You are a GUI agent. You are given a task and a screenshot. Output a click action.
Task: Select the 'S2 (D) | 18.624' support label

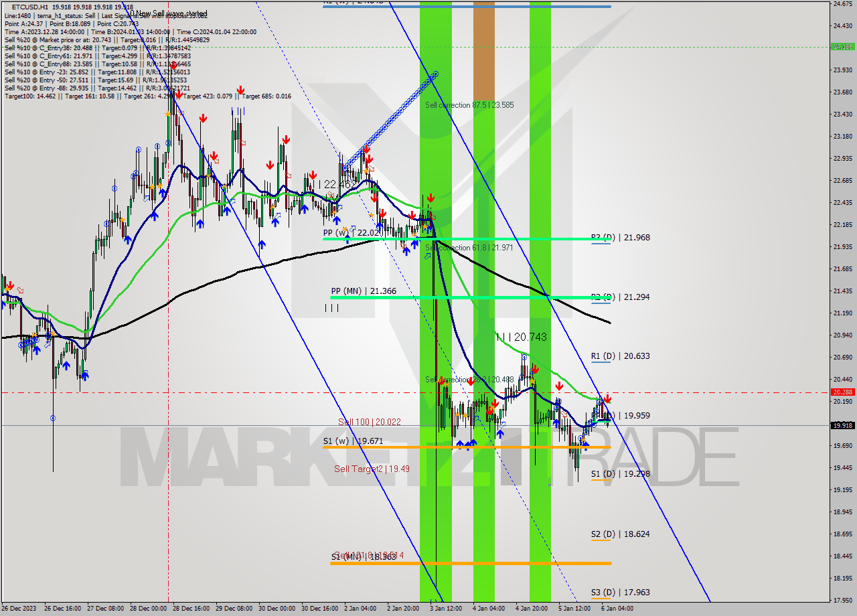[620, 534]
